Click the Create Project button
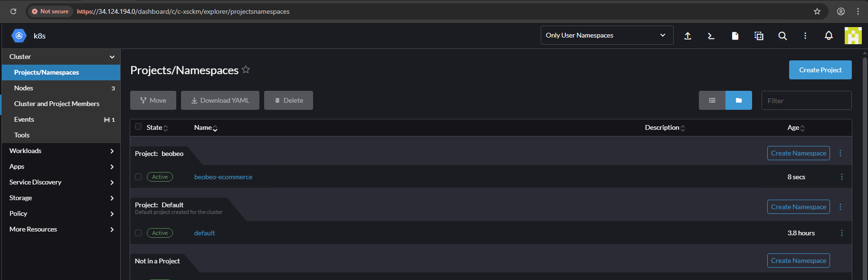Screen dimensions: 868x280 pos(820,70)
